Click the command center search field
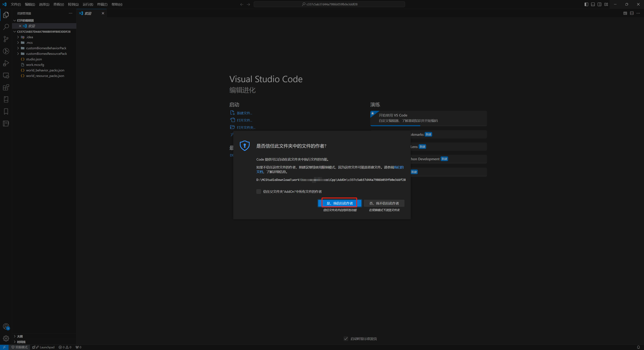This screenshot has height=350, width=644. pos(329,4)
